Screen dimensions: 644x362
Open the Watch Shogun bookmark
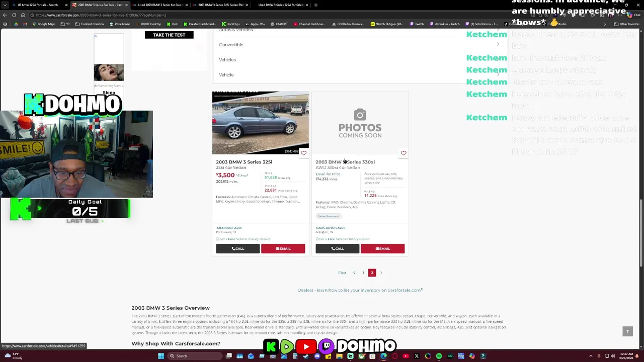coord(386,24)
